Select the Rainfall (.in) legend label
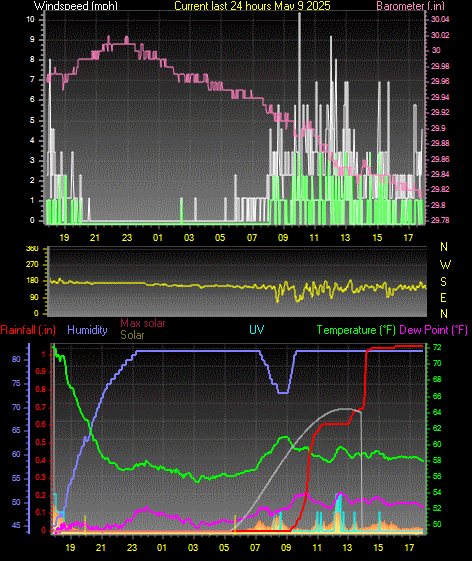The width and height of the screenshot is (472, 561). [x=28, y=330]
